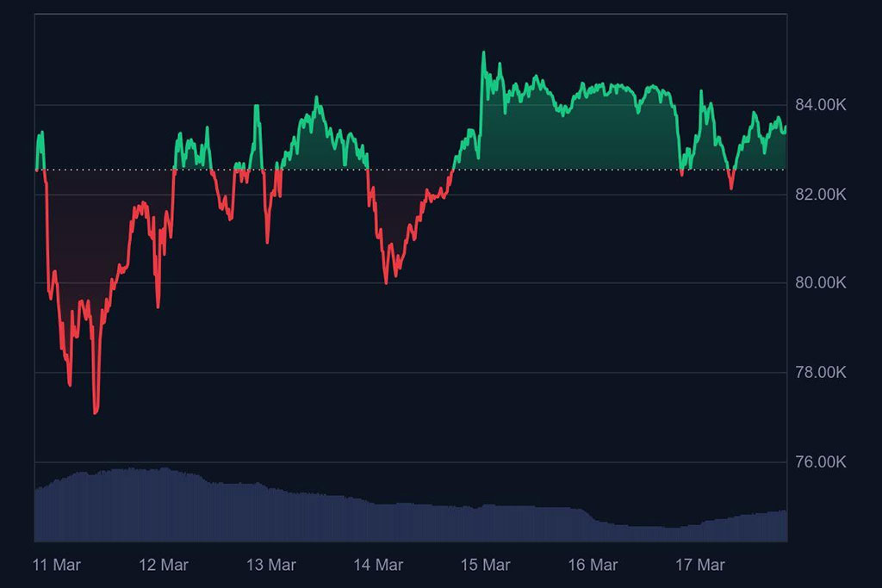Click the 80.00K price axis label

820,282
